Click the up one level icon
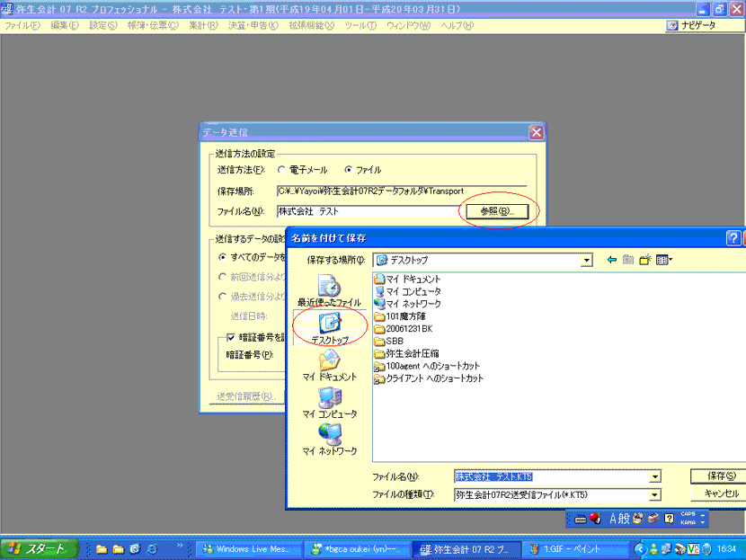Image resolution: width=746 pixels, height=560 pixels. click(x=628, y=260)
